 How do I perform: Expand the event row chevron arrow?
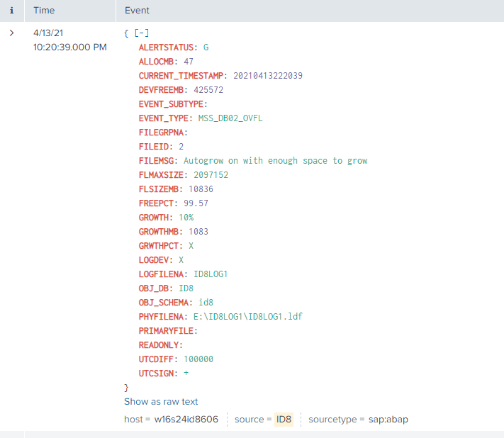pyautogui.click(x=11, y=33)
